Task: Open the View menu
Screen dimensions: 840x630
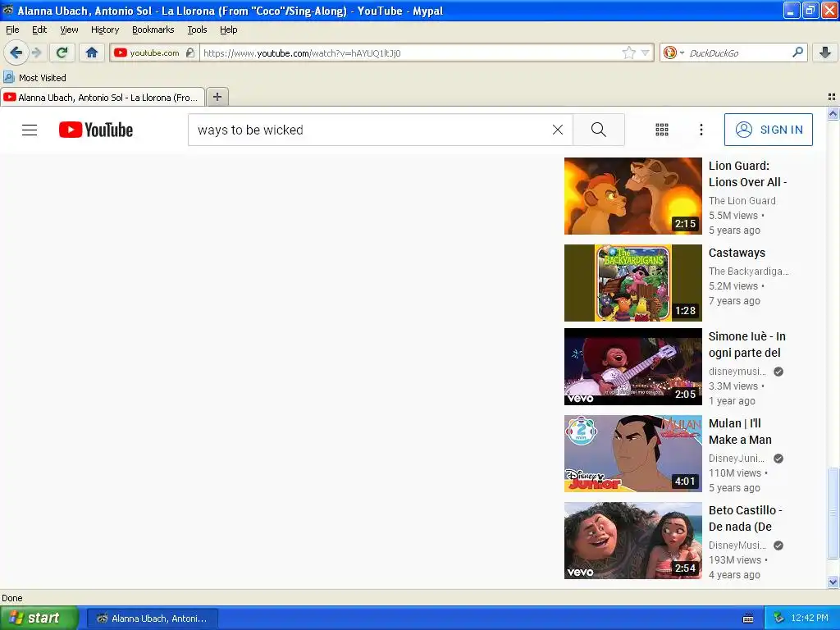Action: 69,30
